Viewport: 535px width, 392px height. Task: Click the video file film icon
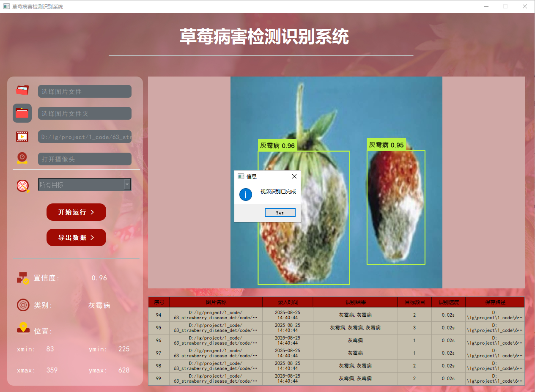tap(22, 136)
